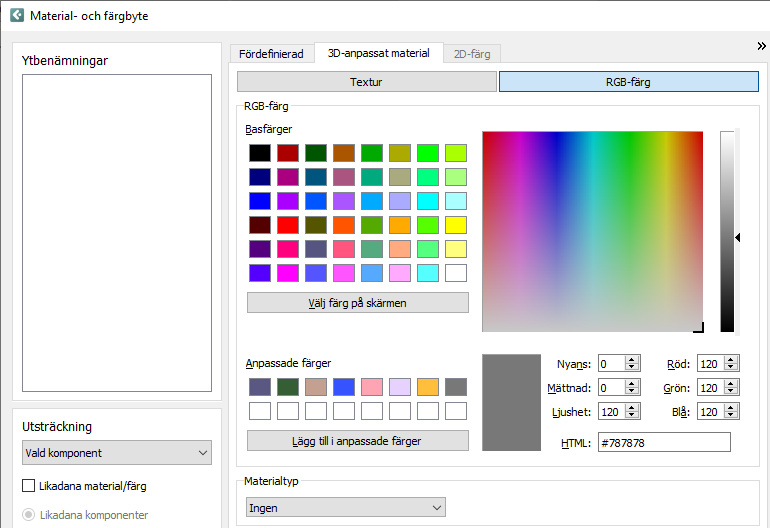Image resolution: width=770 pixels, height=528 pixels.
Task: Decrease the Röd value with down arrow
Action: (x=732, y=368)
